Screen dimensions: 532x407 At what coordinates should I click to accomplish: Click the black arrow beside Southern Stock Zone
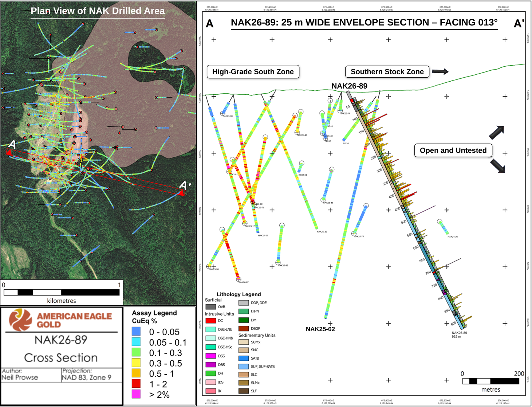[440, 71]
